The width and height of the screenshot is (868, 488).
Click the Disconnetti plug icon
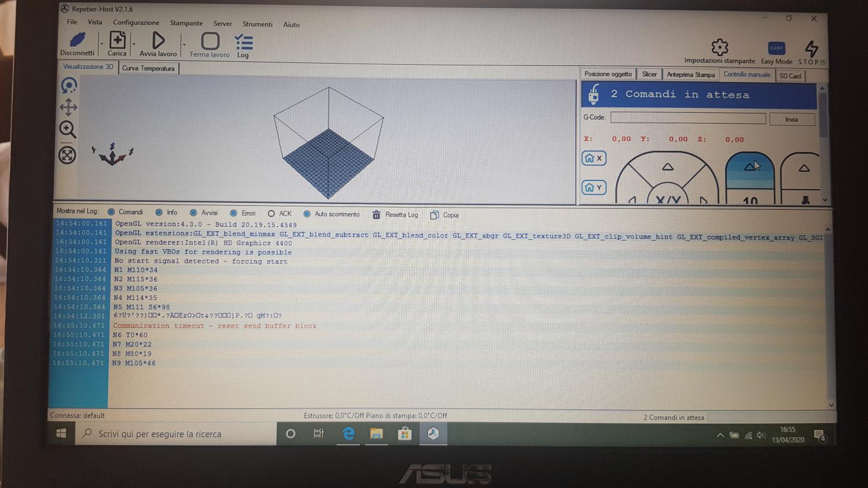pyautogui.click(x=78, y=40)
